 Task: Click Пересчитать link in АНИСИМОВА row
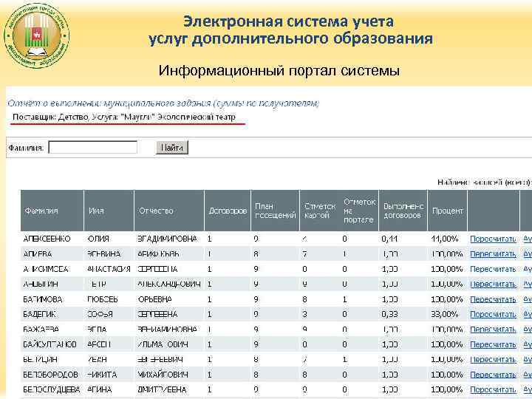coord(493,269)
